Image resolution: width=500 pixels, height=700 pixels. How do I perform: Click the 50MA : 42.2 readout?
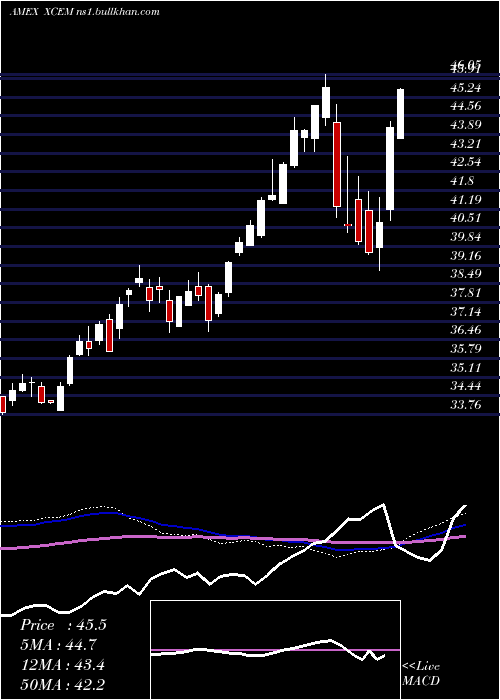click(63, 684)
